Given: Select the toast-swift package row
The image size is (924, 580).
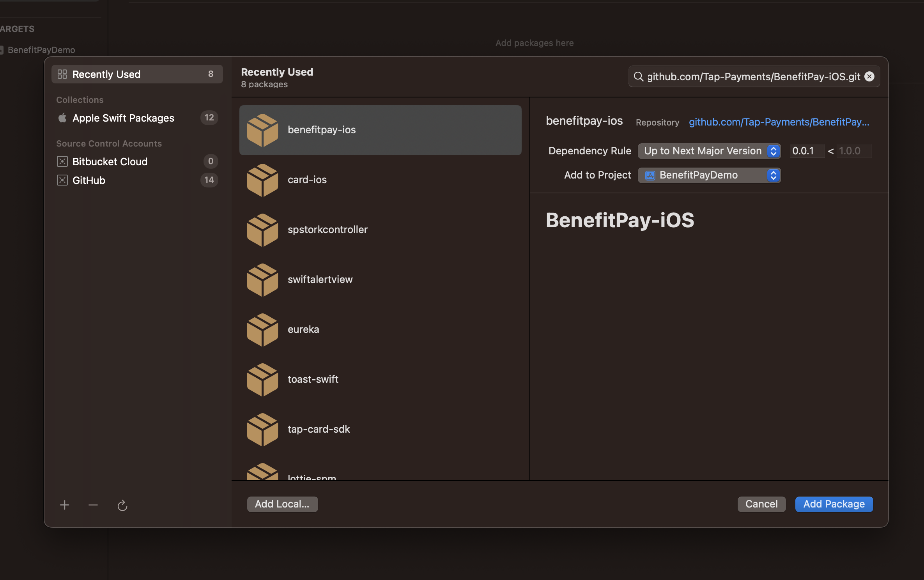Looking at the screenshot, I should click(381, 380).
